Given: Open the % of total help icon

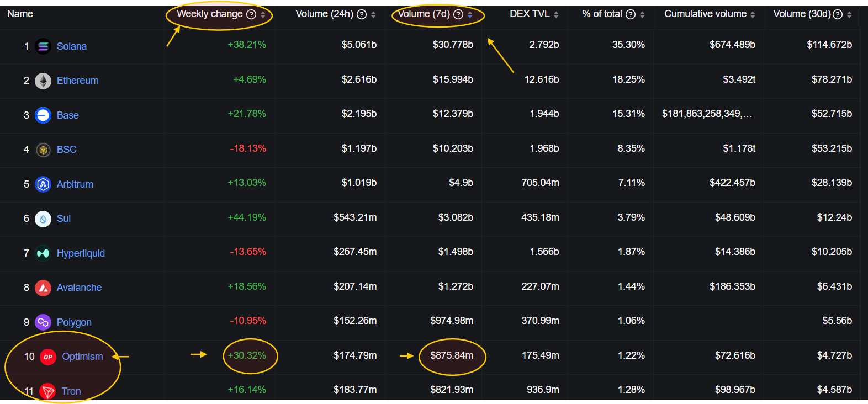Looking at the screenshot, I should pos(631,14).
